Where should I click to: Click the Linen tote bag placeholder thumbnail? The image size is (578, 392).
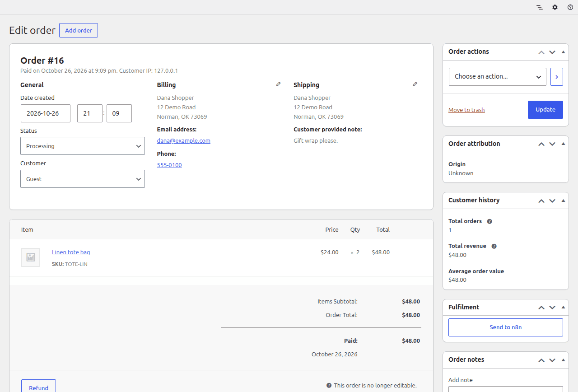[31, 257]
